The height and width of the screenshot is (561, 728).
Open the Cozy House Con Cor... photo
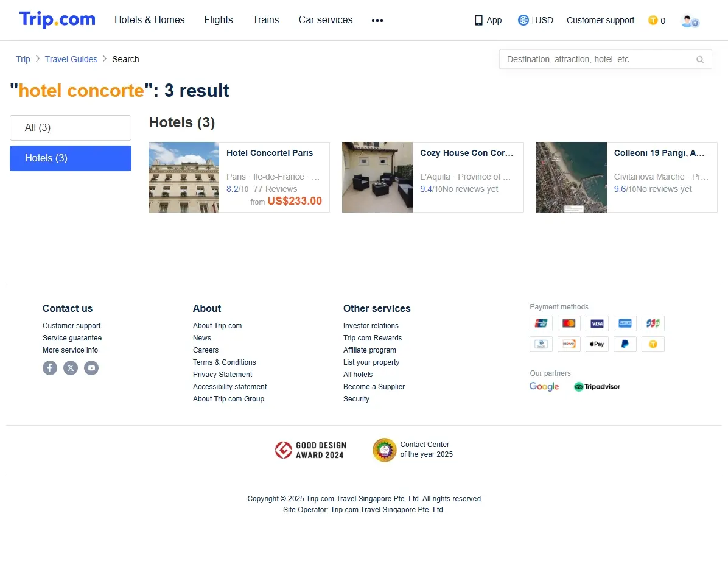[x=377, y=177]
